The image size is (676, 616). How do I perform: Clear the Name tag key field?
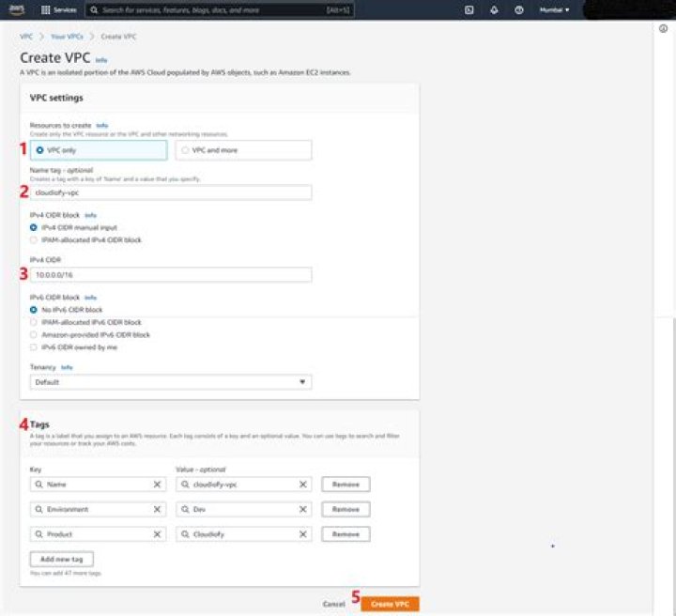[x=158, y=485]
